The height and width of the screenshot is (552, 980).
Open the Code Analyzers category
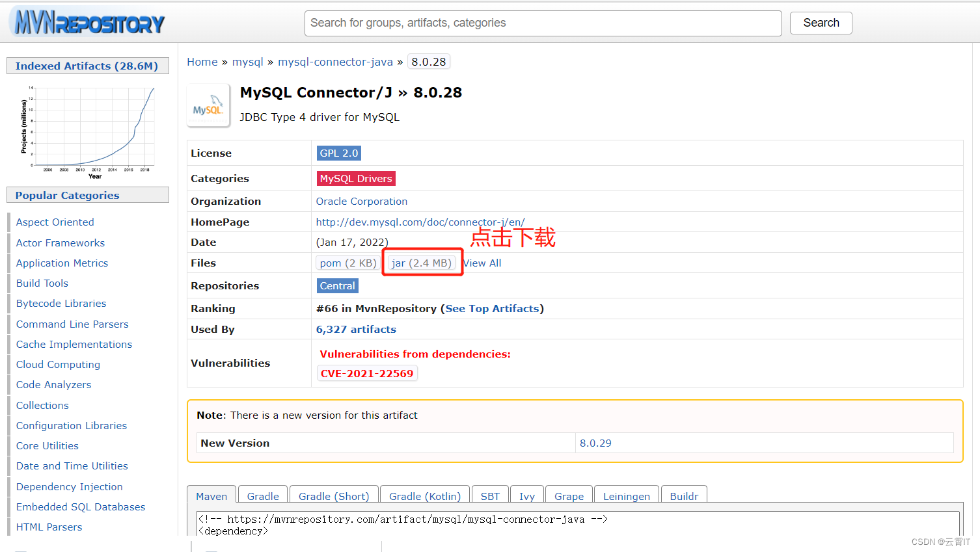(54, 385)
